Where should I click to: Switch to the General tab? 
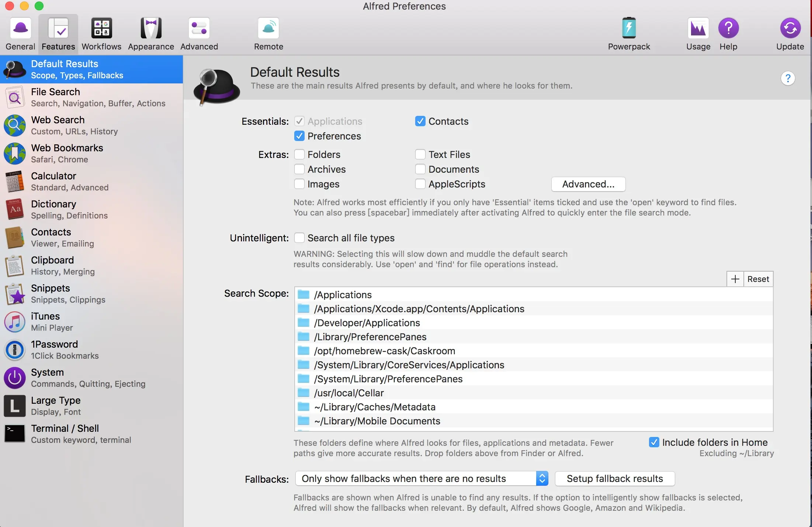(x=20, y=34)
